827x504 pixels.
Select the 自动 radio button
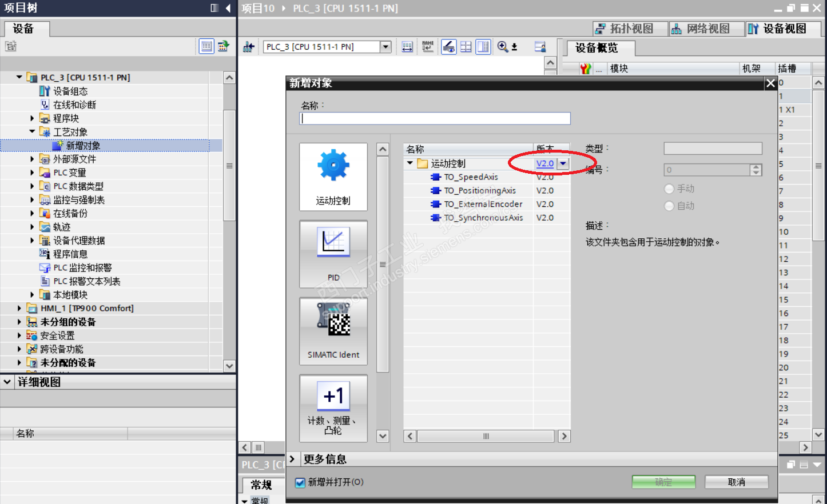click(x=669, y=206)
